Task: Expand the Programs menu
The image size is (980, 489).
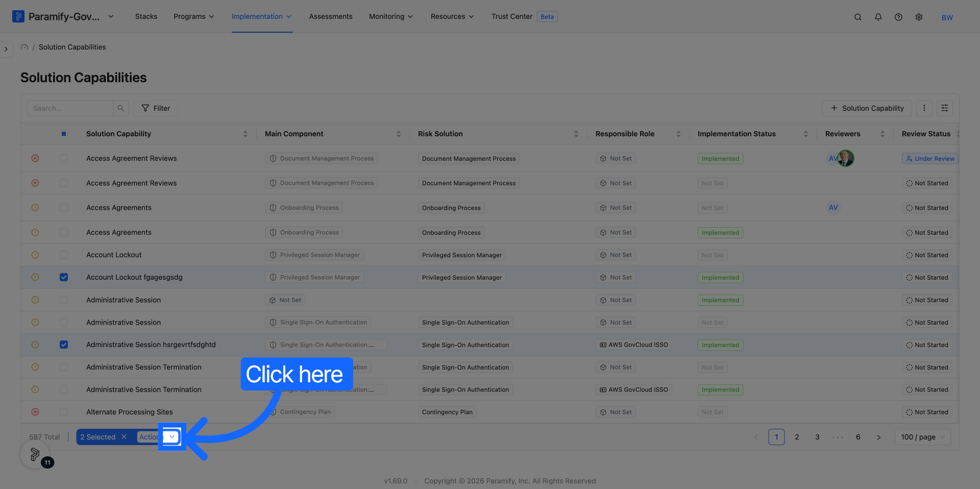Action: [x=194, y=16]
